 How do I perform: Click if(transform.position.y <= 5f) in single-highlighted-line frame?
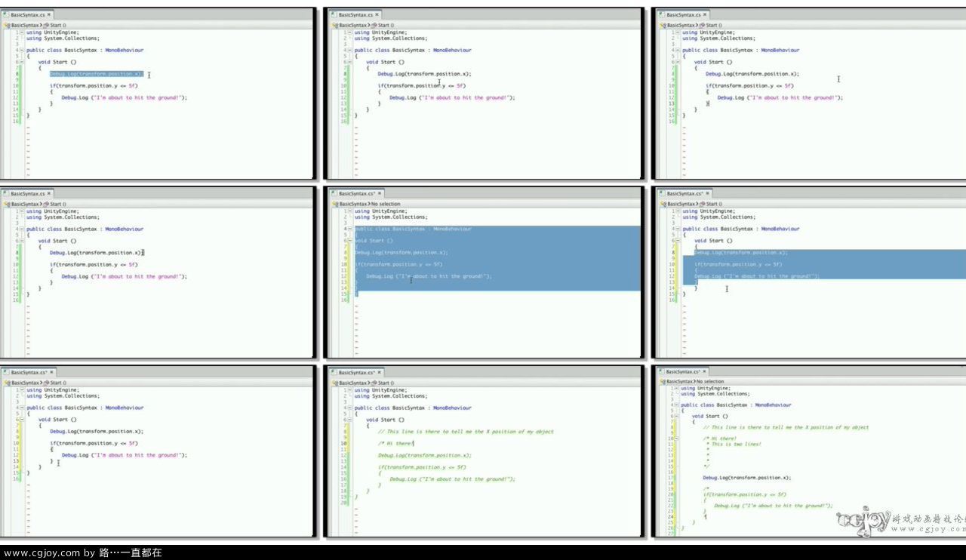coord(94,86)
